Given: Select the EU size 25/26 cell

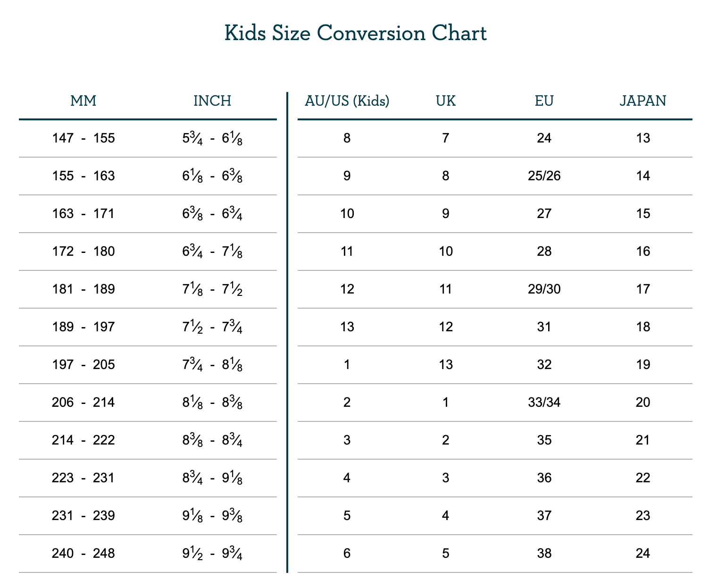Looking at the screenshot, I should (x=544, y=176).
